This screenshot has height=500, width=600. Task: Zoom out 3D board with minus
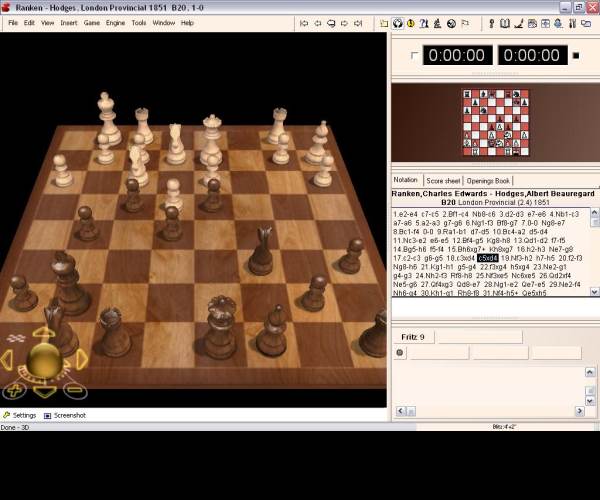pos(75,390)
